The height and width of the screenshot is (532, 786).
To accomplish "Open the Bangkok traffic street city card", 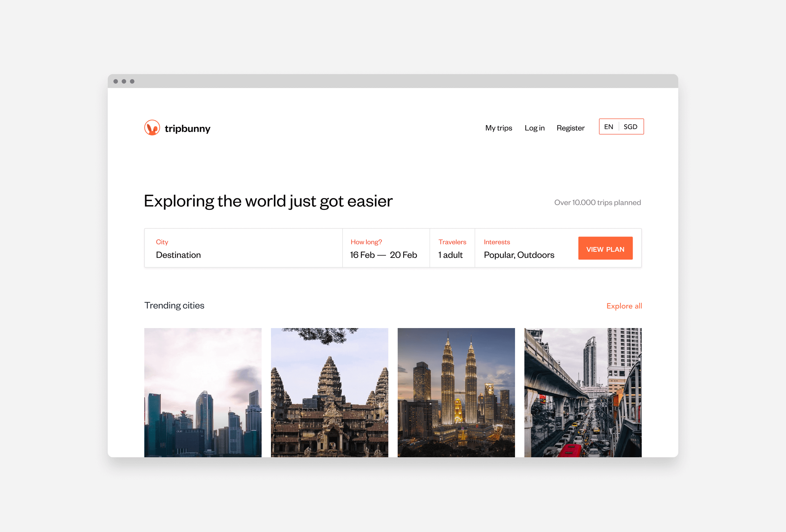I will pos(583,392).
